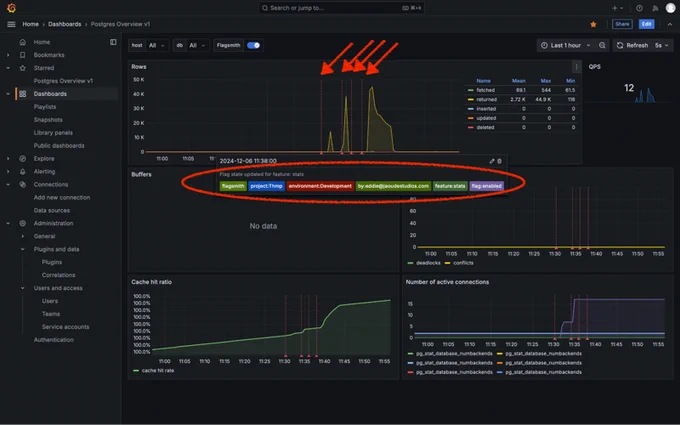The height and width of the screenshot is (425, 680).
Task: Toggle the Flagsmith annotations switch
Action: pyautogui.click(x=253, y=45)
